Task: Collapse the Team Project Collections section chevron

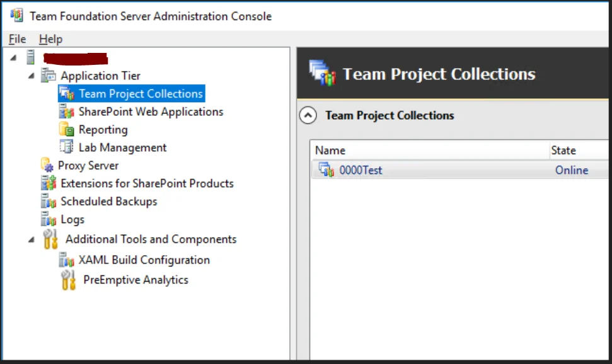Action: [x=308, y=115]
